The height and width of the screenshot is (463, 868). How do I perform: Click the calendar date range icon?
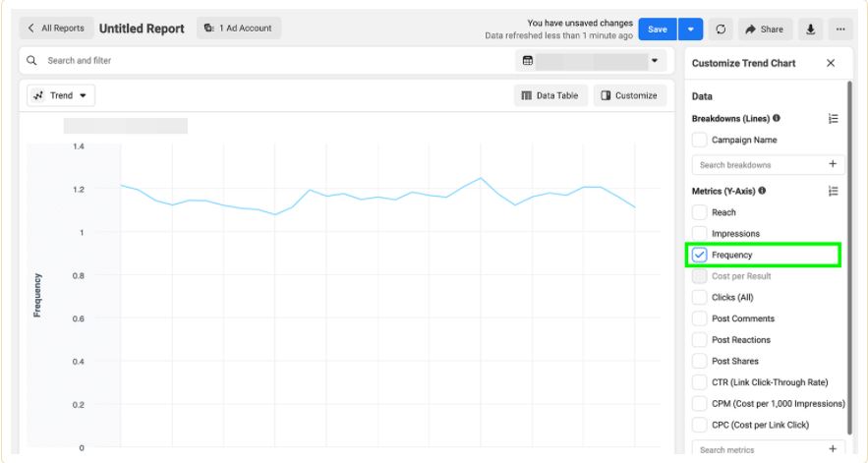click(528, 61)
